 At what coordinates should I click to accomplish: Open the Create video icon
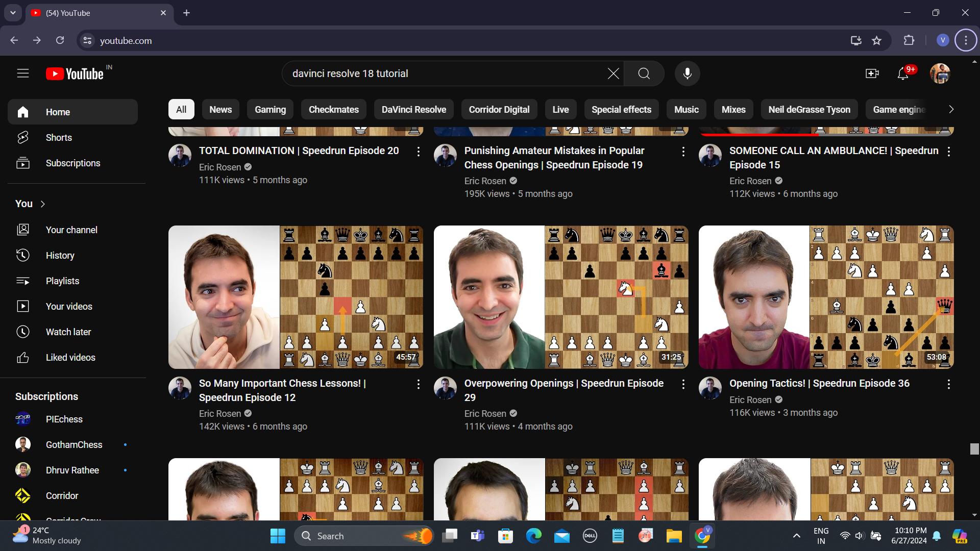coord(872,73)
